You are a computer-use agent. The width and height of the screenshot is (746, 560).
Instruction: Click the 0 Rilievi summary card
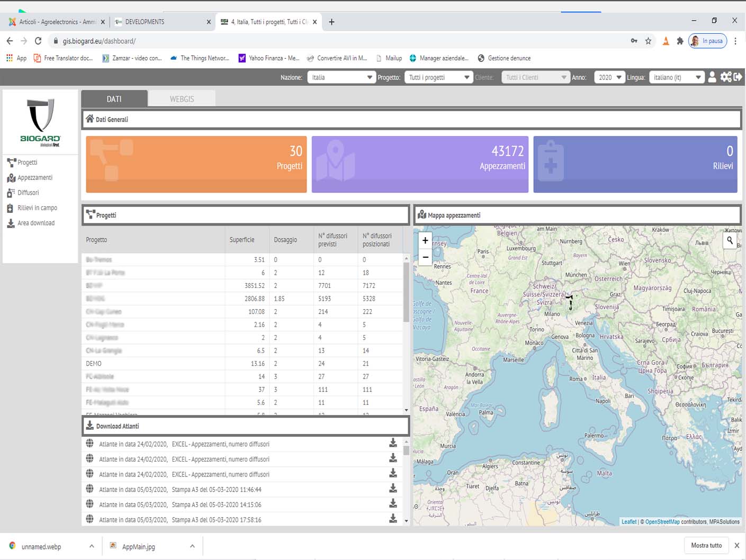click(635, 164)
